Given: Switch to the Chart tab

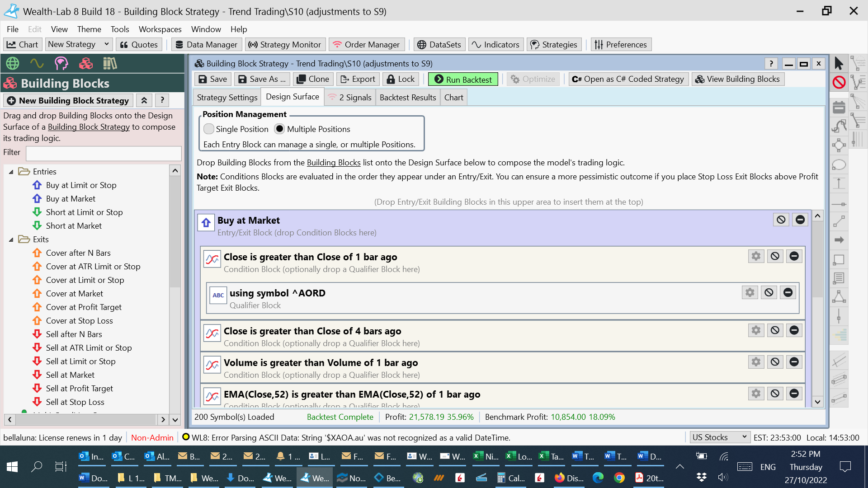Looking at the screenshot, I should (453, 97).
